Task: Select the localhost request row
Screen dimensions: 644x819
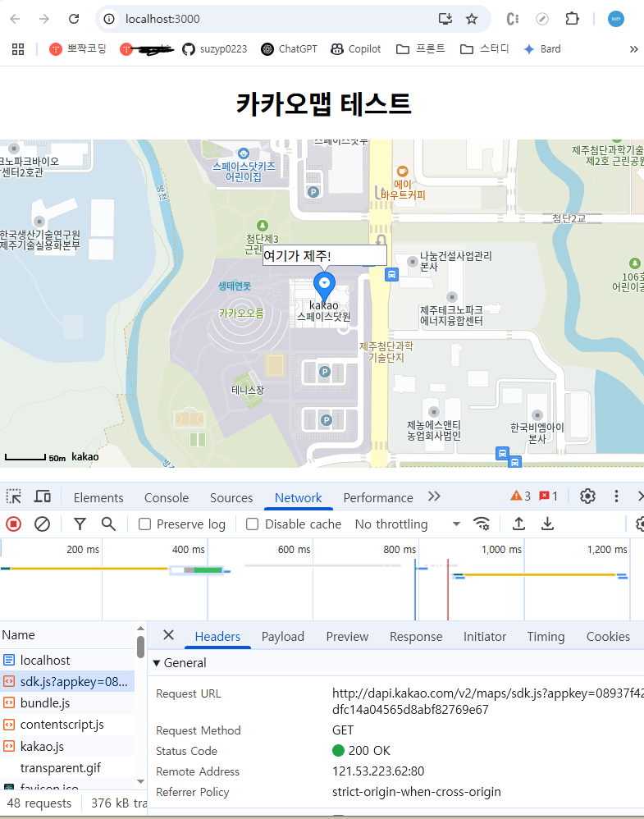Action: pos(67,661)
